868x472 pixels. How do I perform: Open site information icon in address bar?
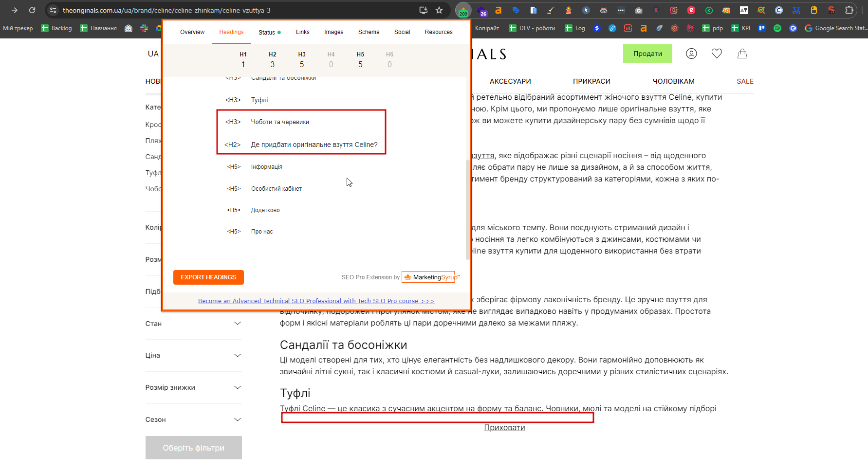[x=53, y=10]
